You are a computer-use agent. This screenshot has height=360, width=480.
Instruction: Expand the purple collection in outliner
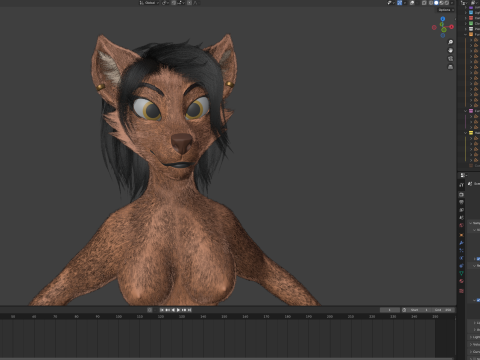(466, 7)
